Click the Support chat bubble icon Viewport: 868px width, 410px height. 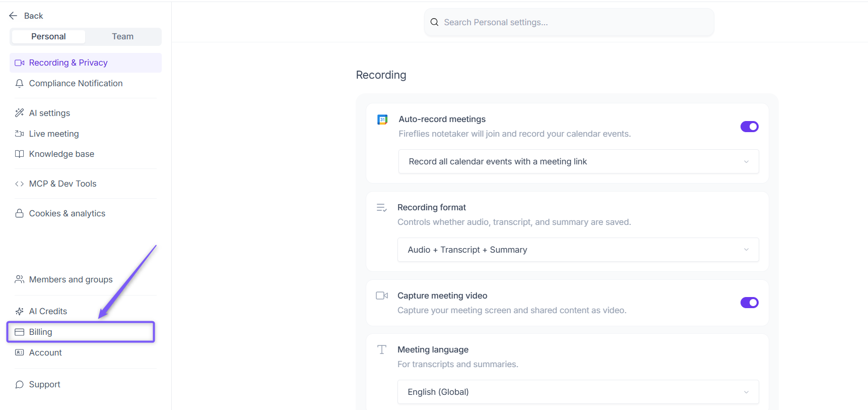(x=20, y=384)
